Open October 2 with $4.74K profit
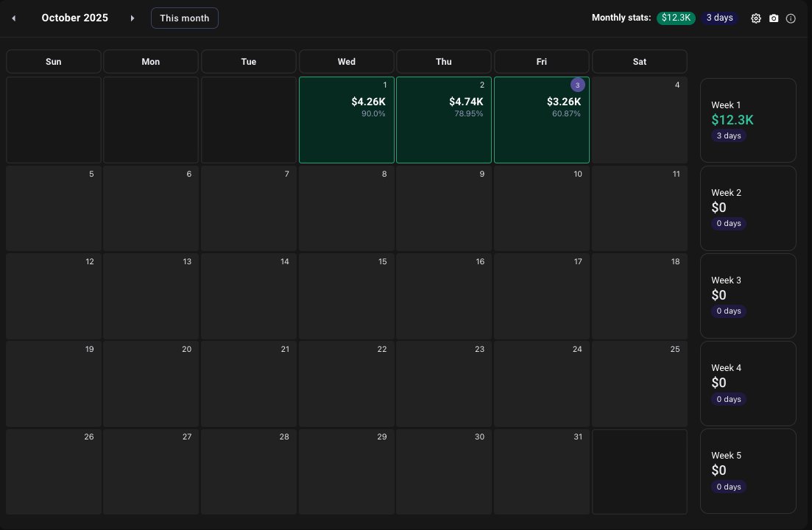The image size is (812, 530). tap(444, 120)
